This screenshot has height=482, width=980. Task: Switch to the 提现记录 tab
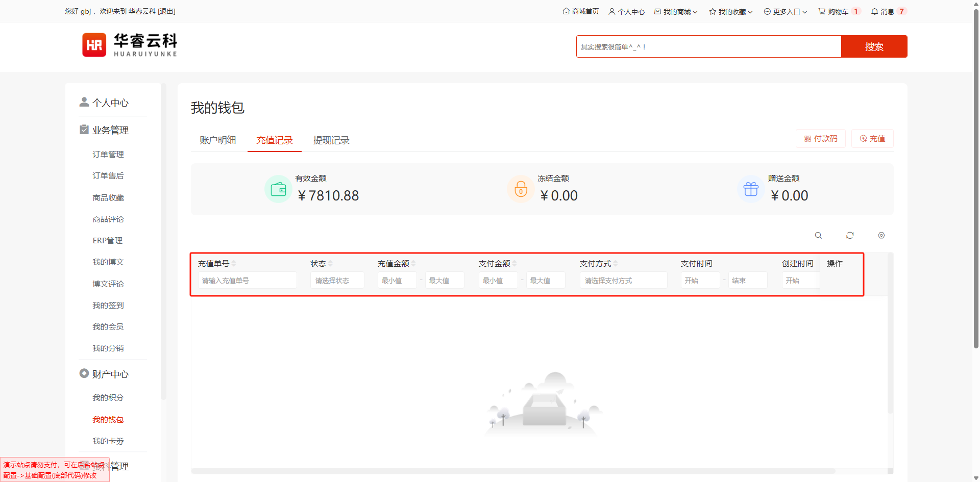pos(331,140)
